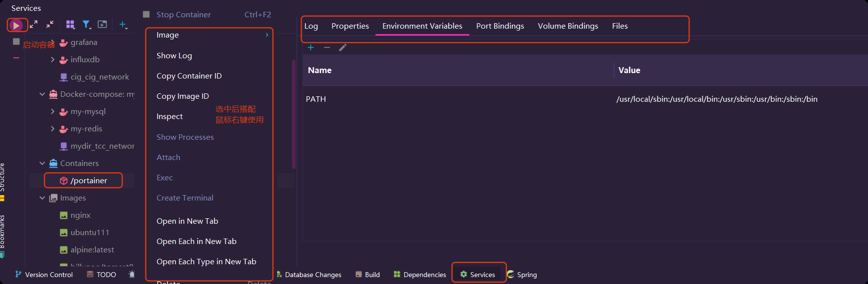
Task: Click the Collapse All arrows icon
Action: (x=50, y=24)
